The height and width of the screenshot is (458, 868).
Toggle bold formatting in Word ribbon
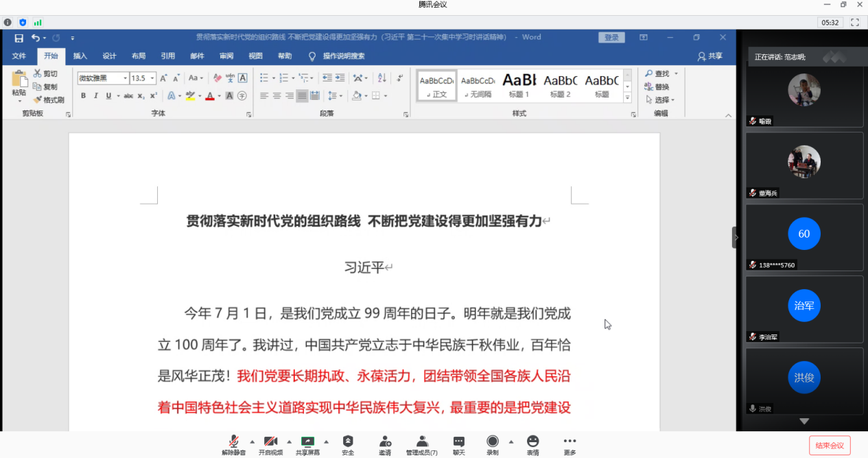tap(83, 95)
